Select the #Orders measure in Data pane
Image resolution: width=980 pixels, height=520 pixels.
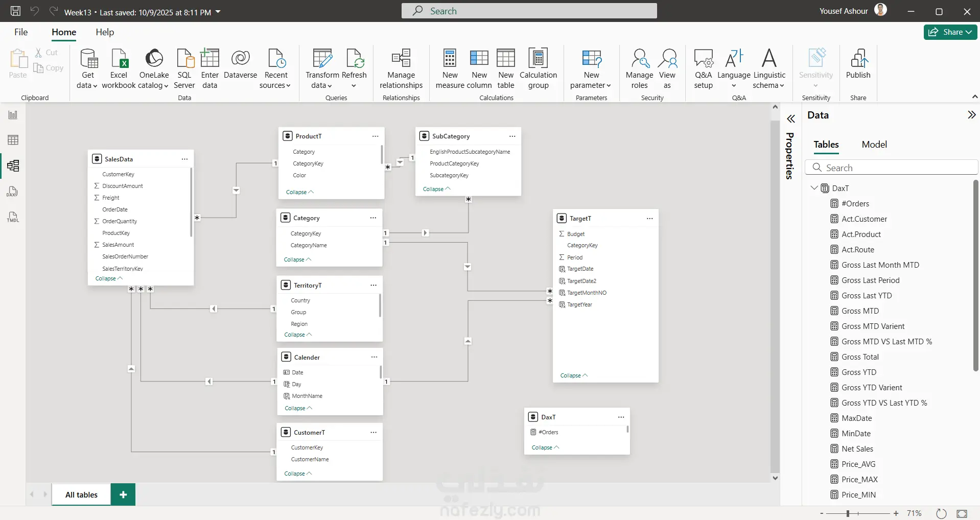[855, 203]
